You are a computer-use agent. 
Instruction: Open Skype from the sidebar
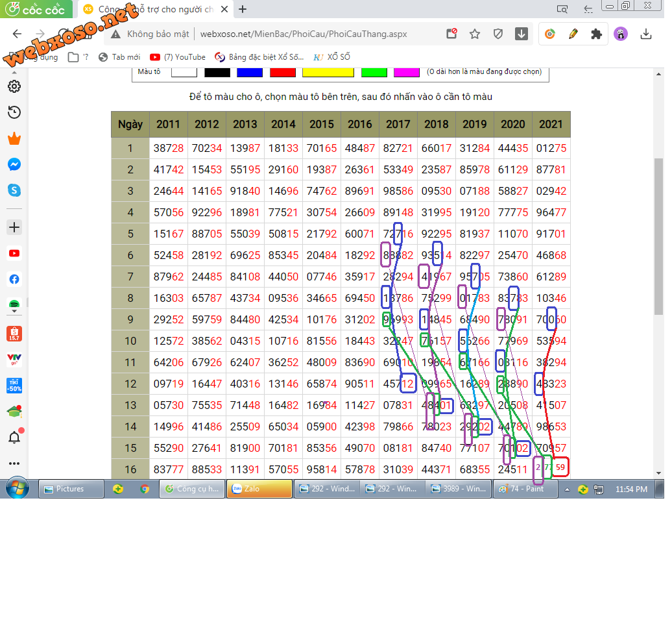14,190
